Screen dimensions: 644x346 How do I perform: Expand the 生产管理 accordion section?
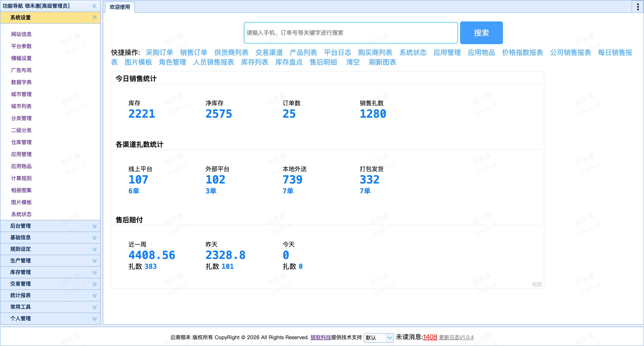point(21,261)
